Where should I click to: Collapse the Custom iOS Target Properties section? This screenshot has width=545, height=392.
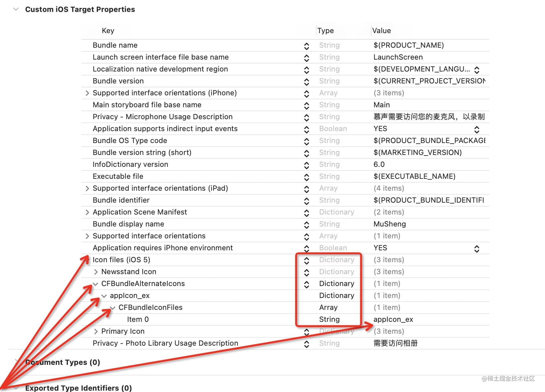[16, 9]
